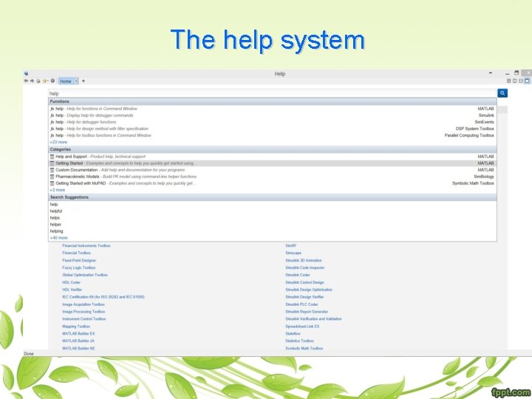Close the Home tab with its x
This screenshot has width=532, height=399.
[76, 81]
